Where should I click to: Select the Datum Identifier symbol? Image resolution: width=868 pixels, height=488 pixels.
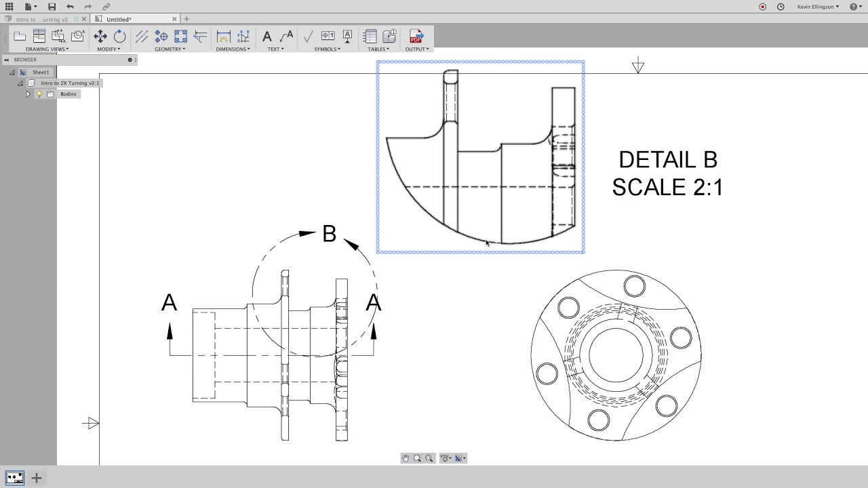347,36
